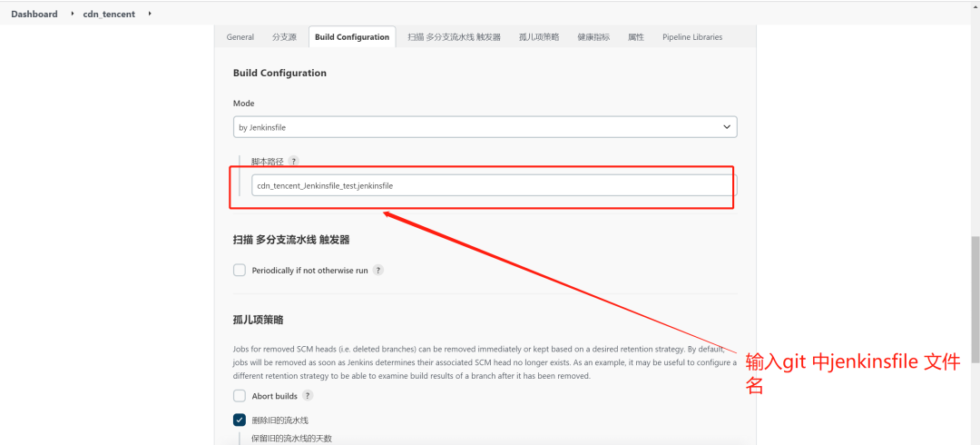The width and height of the screenshot is (980, 445).
Task: Switch to the 分支源 tab
Action: (284, 37)
